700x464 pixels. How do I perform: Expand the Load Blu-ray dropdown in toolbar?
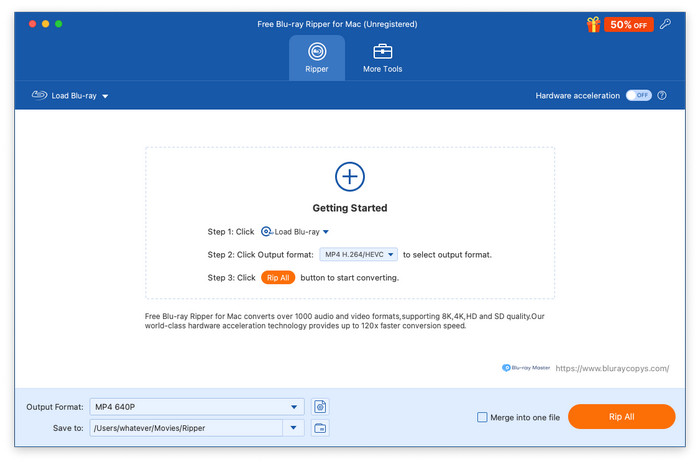point(105,96)
